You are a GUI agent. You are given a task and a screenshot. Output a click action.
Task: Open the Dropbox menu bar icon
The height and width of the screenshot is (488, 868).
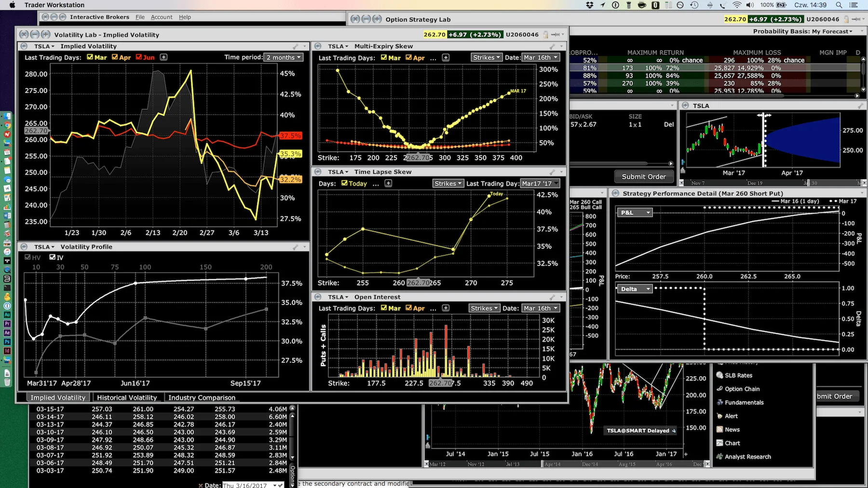coord(589,5)
